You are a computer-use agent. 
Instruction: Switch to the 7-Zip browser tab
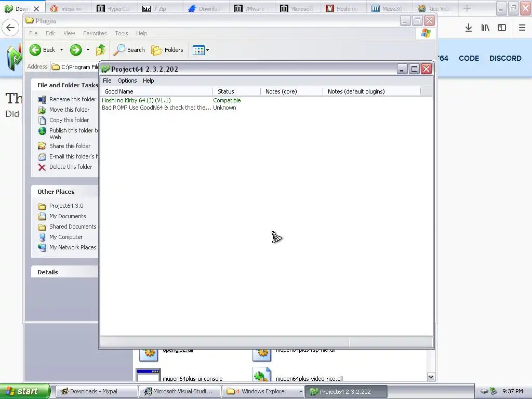[x=160, y=8]
